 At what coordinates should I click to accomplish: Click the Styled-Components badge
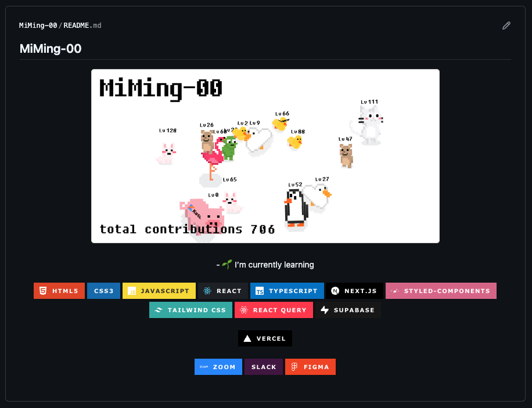441,291
